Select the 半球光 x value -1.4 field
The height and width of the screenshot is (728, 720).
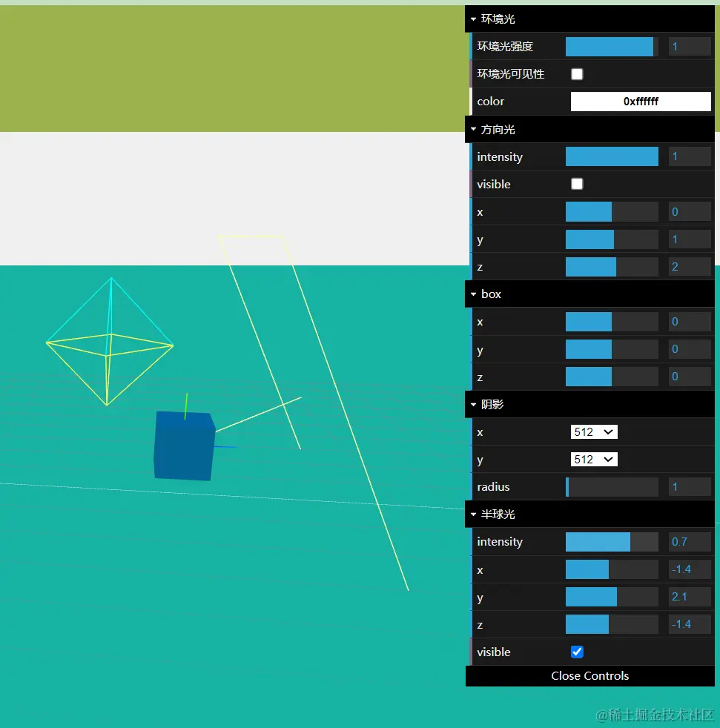point(690,569)
